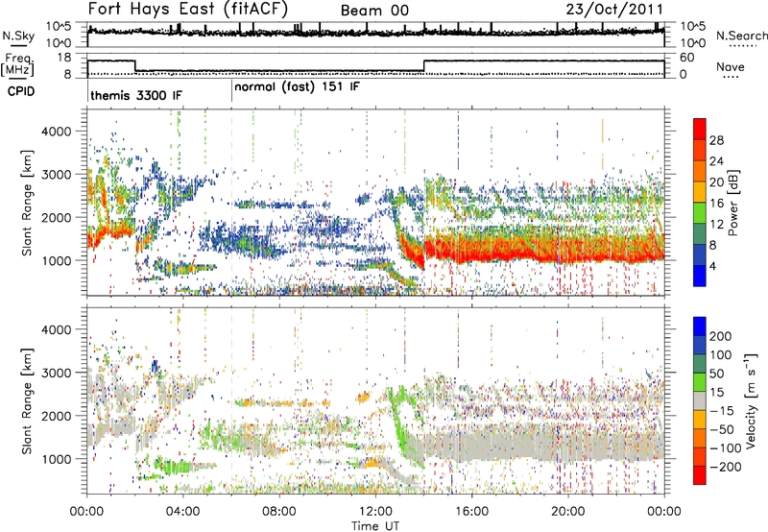
Task: Select the '04:00' time tick label
Action: (182, 512)
